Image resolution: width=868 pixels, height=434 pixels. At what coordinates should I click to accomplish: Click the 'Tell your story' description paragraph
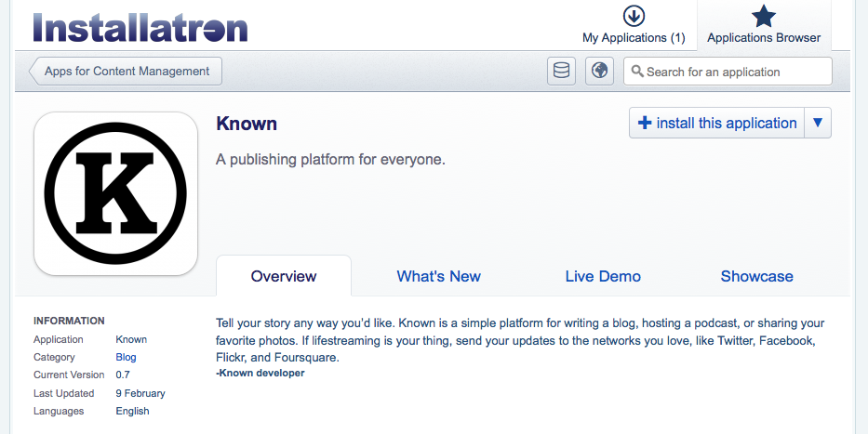[520, 340]
